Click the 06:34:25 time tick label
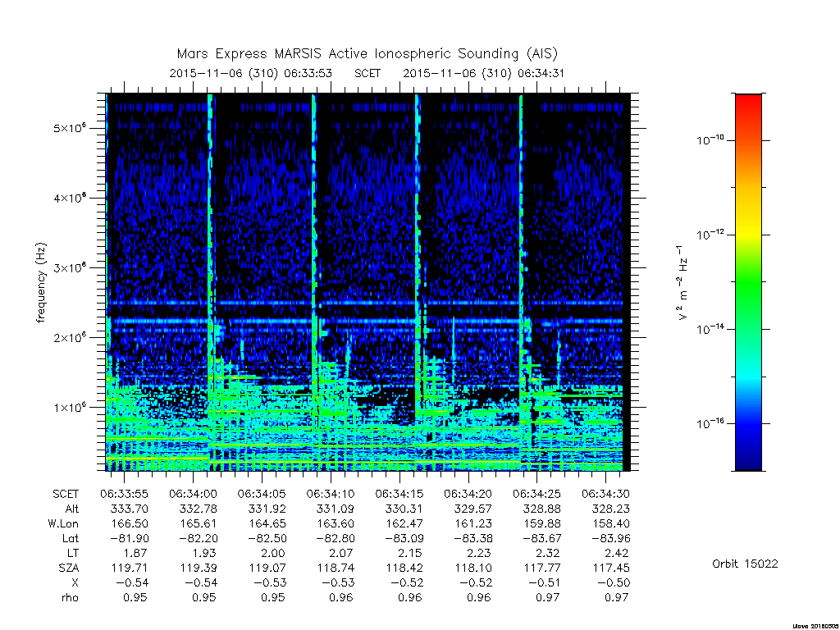The image size is (840, 630). (536, 494)
